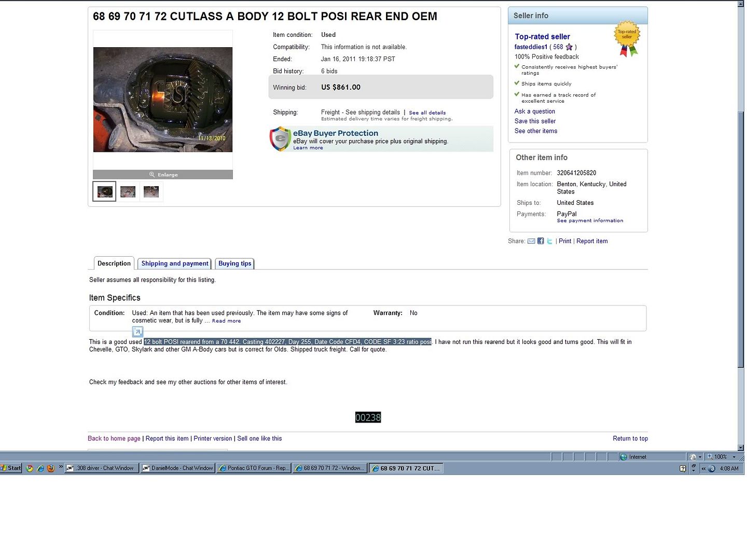Click the Windows Start button

tap(11, 468)
